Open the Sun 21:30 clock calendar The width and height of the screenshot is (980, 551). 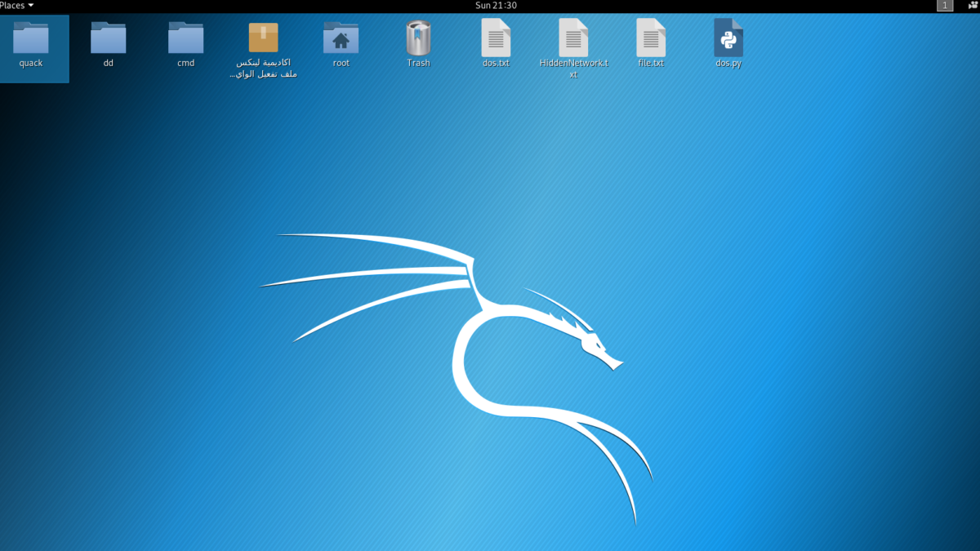click(x=496, y=6)
